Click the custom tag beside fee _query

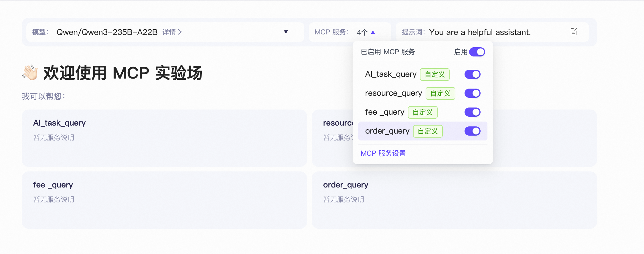(422, 112)
